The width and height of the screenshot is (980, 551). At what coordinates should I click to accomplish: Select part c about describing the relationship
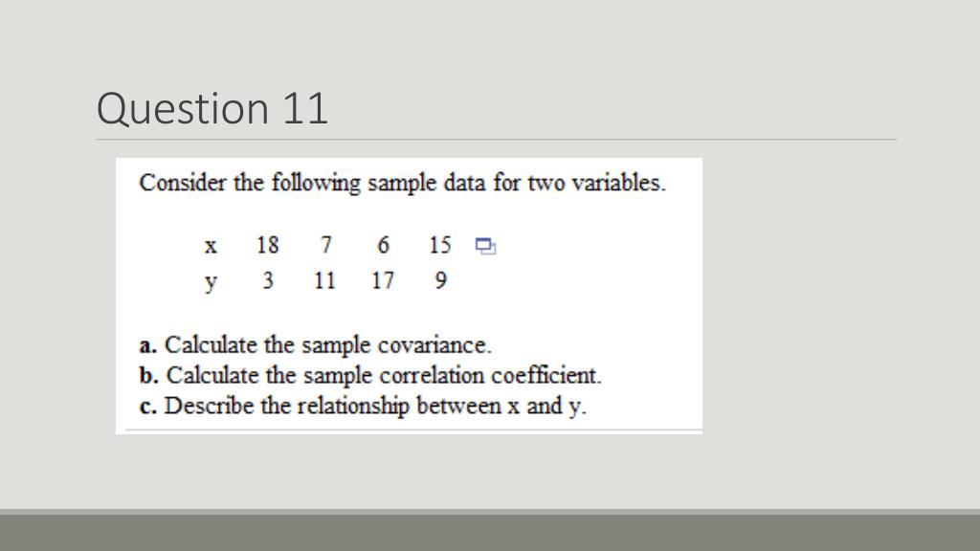pos(363,406)
